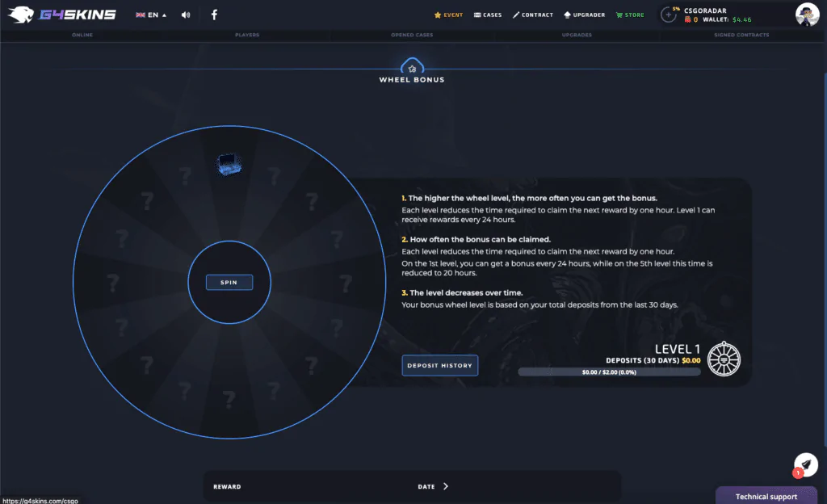Click the plus add-funds circle icon
The width and height of the screenshot is (827, 504).
pyautogui.click(x=669, y=15)
